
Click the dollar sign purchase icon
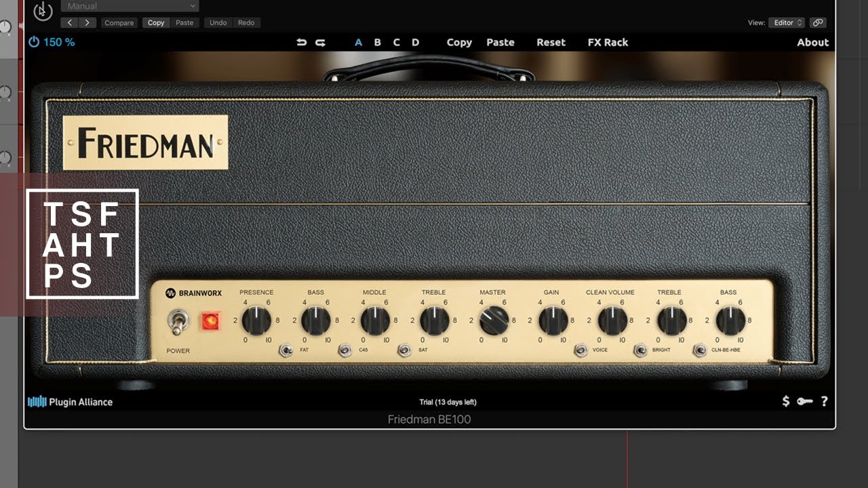(x=786, y=401)
